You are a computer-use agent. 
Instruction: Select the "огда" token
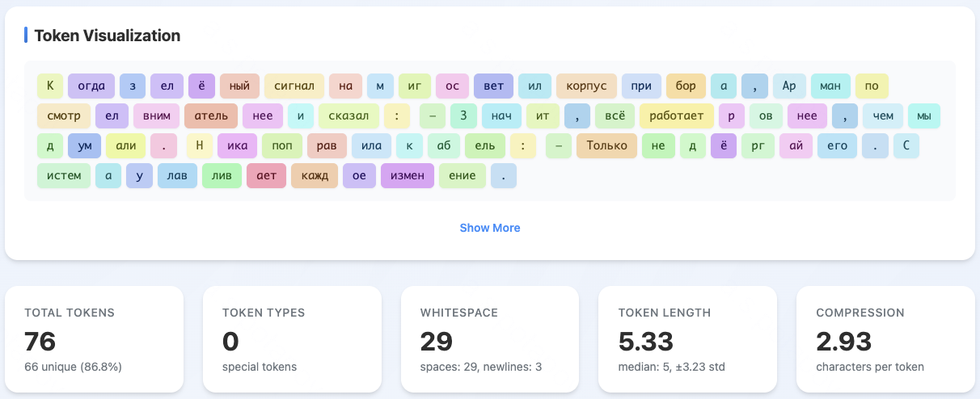91,86
